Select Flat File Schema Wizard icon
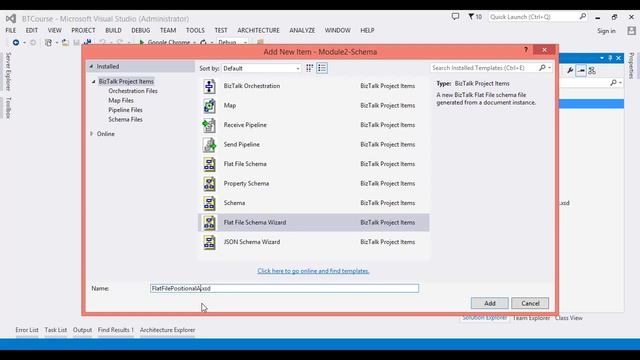The width and height of the screenshot is (640, 360). tap(209, 223)
